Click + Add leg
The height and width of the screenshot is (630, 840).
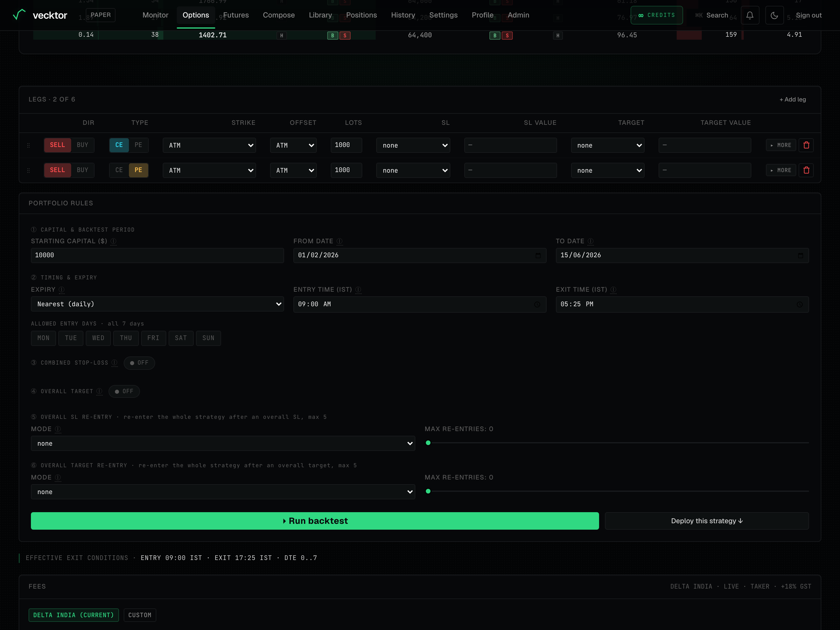pos(792,99)
